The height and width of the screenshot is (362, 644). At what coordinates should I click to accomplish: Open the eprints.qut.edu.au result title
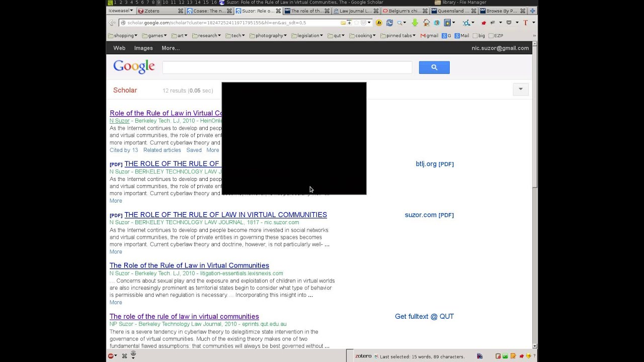pyautogui.click(x=184, y=316)
